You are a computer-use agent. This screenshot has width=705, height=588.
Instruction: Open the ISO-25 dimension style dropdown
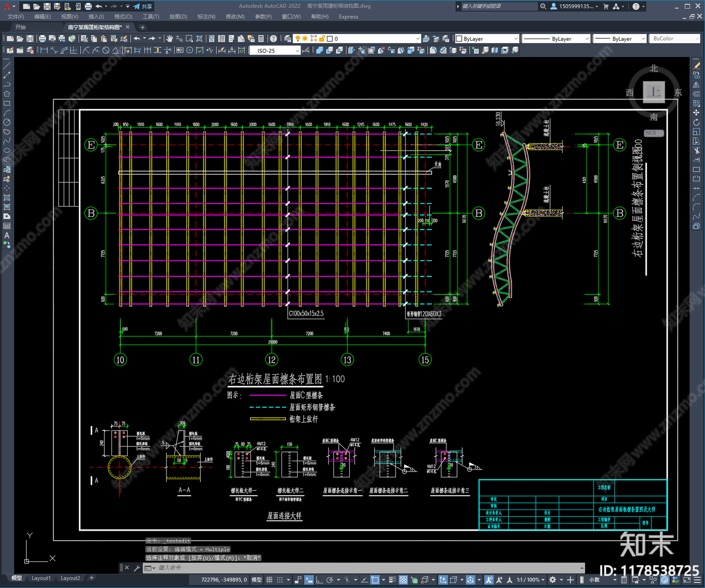275,51
